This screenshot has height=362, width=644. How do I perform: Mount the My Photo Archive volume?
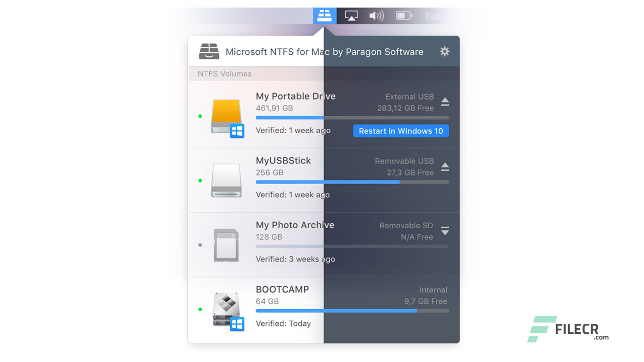(x=445, y=230)
